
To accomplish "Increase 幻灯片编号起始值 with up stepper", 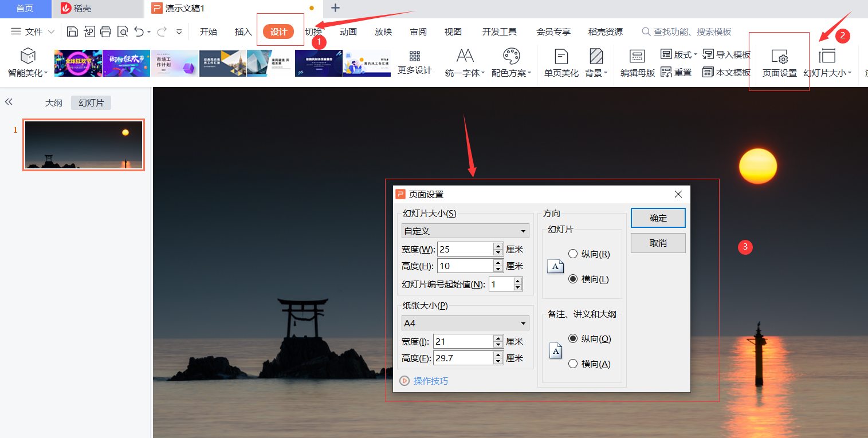I will [x=518, y=281].
